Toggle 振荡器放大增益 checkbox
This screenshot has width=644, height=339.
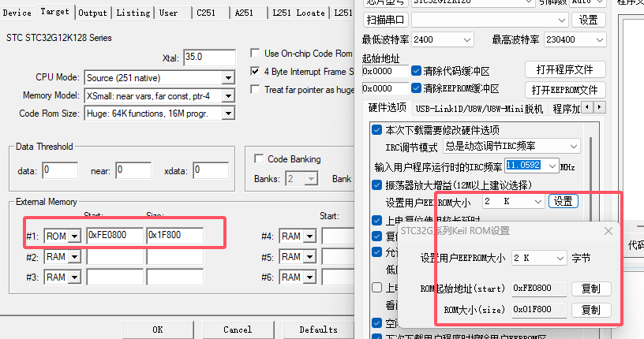(376, 185)
